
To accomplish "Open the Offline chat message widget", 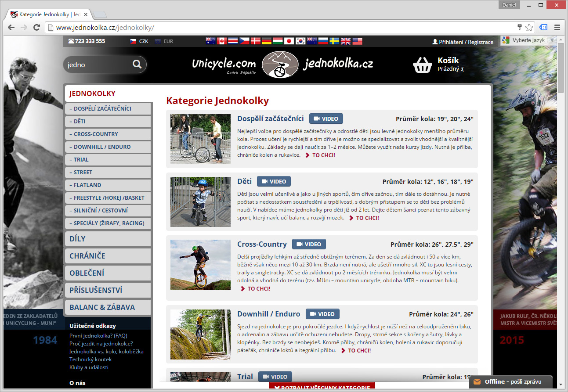I will coord(511,382).
